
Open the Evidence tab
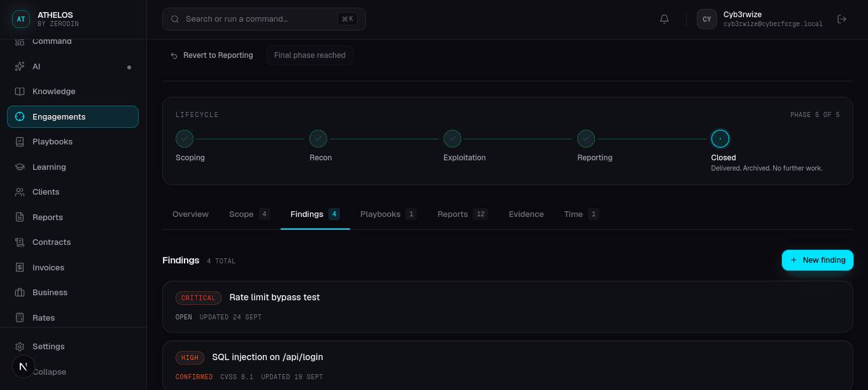526,214
